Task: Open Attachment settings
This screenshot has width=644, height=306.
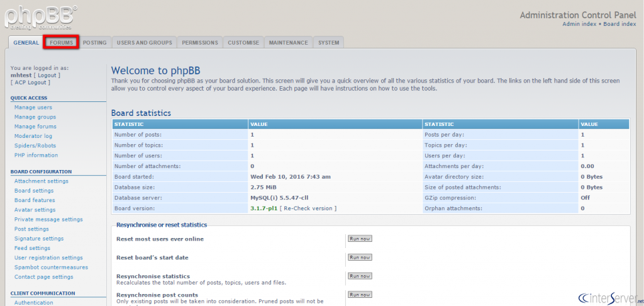Action: (42, 181)
